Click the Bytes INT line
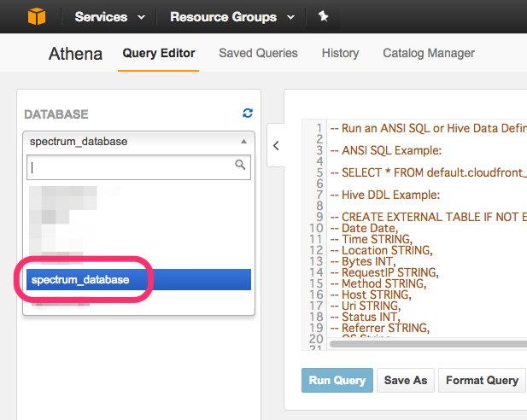 click(x=363, y=261)
